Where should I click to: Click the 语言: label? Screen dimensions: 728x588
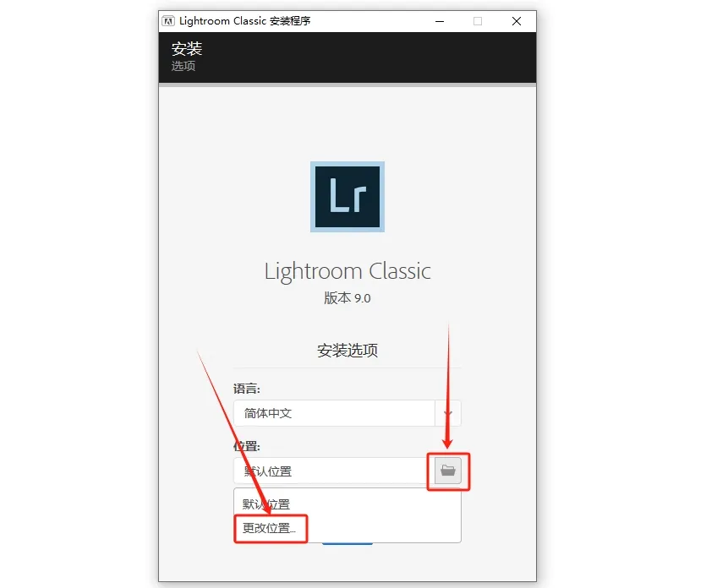click(x=247, y=389)
